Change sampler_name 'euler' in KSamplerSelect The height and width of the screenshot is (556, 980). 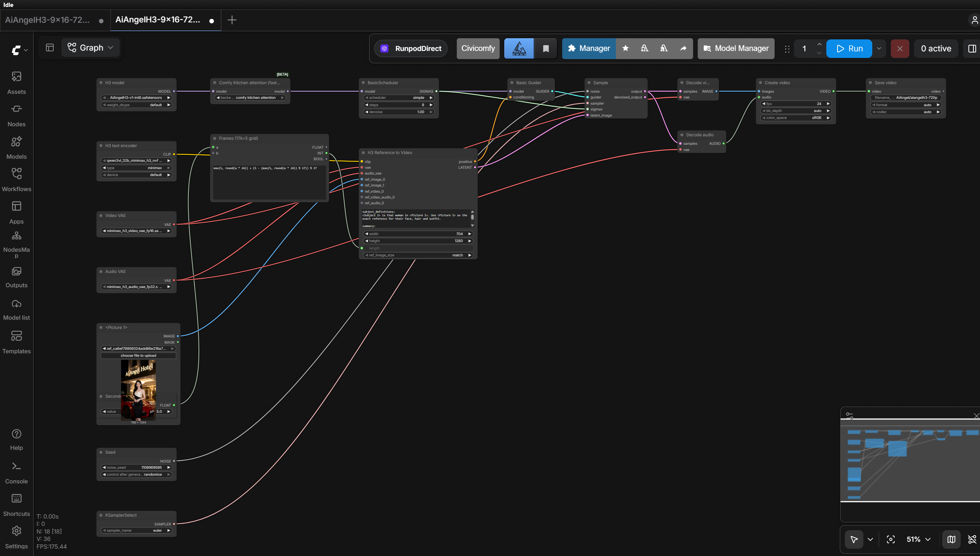tap(136, 531)
